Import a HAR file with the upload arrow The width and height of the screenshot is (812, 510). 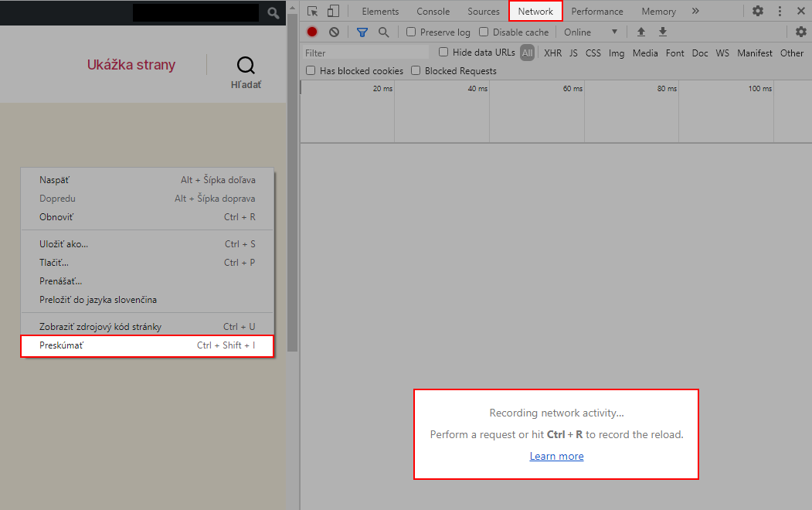(x=641, y=32)
